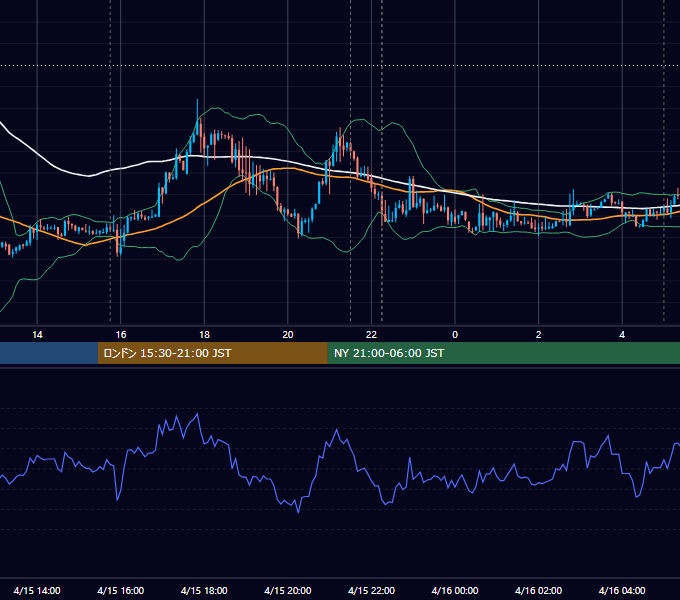The image size is (680, 600).
Task: Select the 0 hour label on price chart axis
Action: (455, 335)
